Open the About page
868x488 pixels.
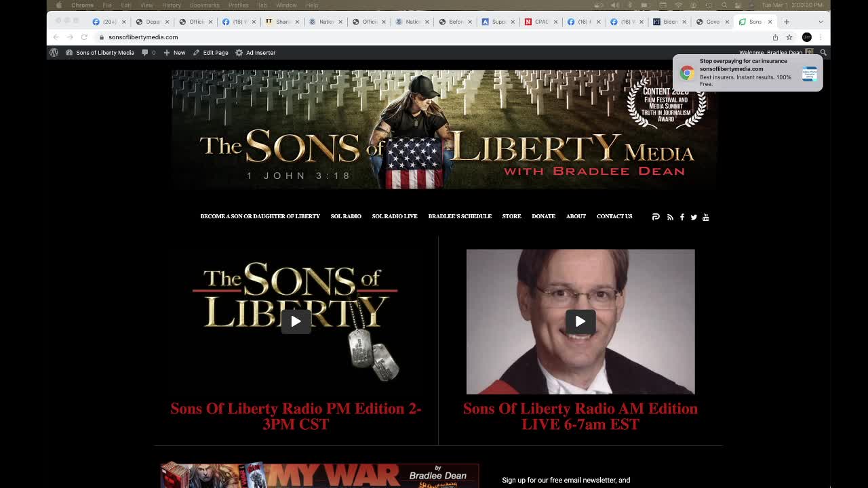576,216
